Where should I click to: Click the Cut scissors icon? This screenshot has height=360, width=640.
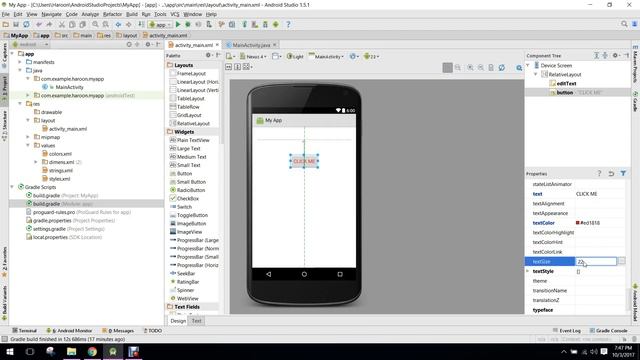pos(62,24)
